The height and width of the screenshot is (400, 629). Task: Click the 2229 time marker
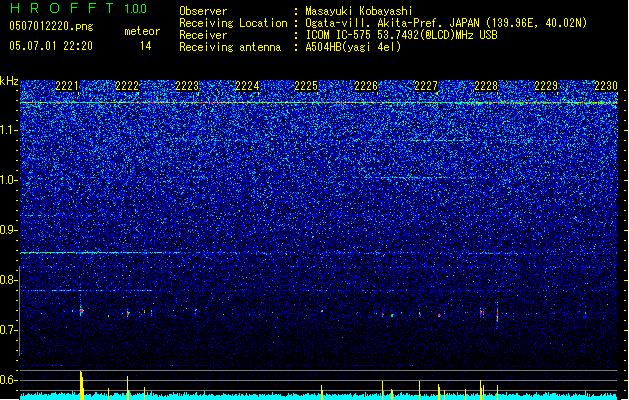tap(546, 86)
